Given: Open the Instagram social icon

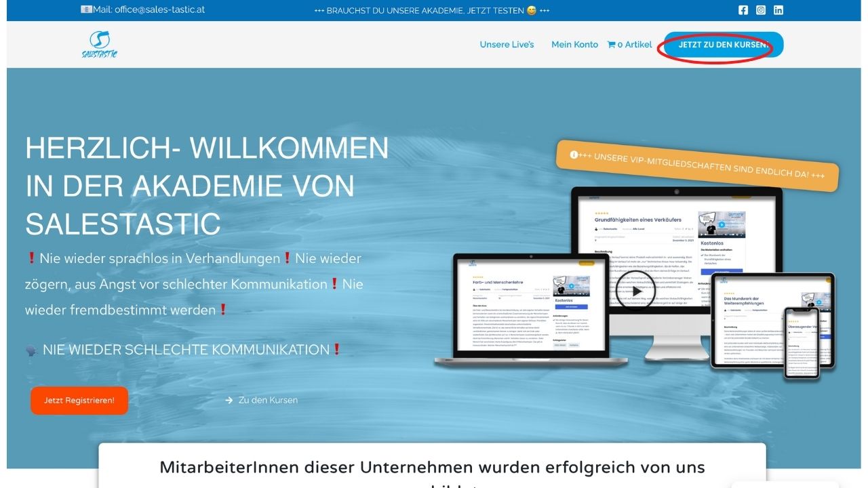Looking at the screenshot, I should click(761, 10).
